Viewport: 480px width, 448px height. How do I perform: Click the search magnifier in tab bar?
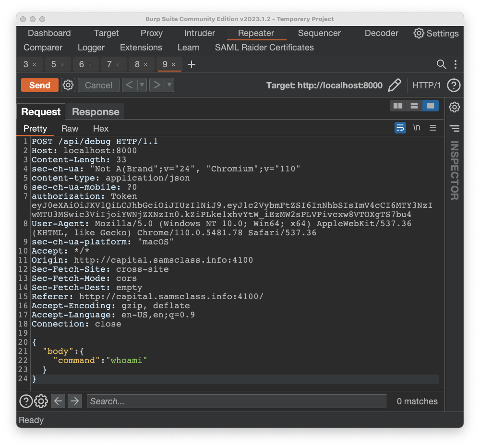tap(441, 64)
